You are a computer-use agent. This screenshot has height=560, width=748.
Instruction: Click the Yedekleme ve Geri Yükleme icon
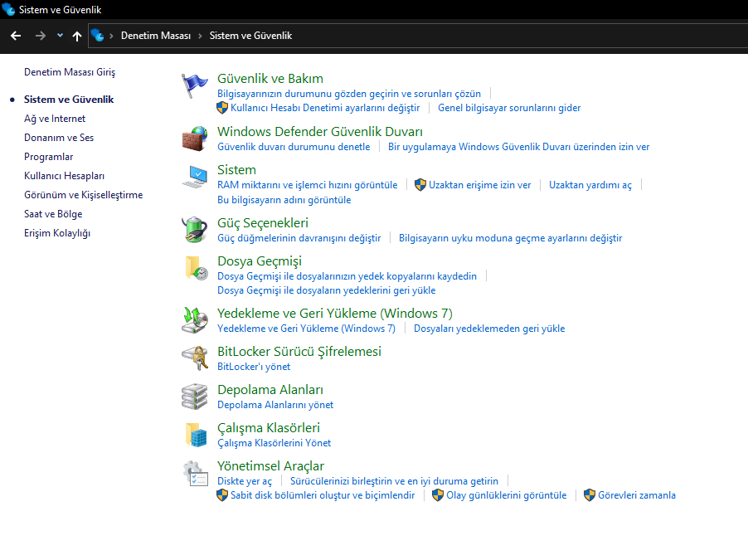tap(195, 320)
